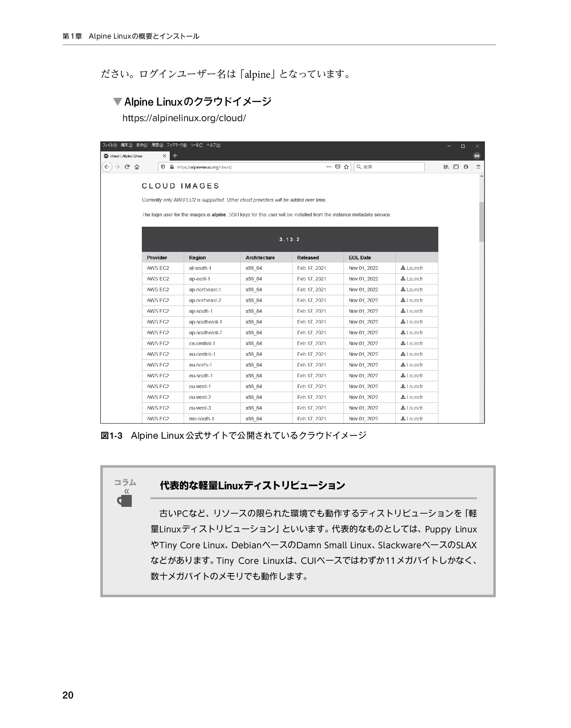571x728 pixels.
Task: Save page to Pocket icon
Action: pos(337,167)
